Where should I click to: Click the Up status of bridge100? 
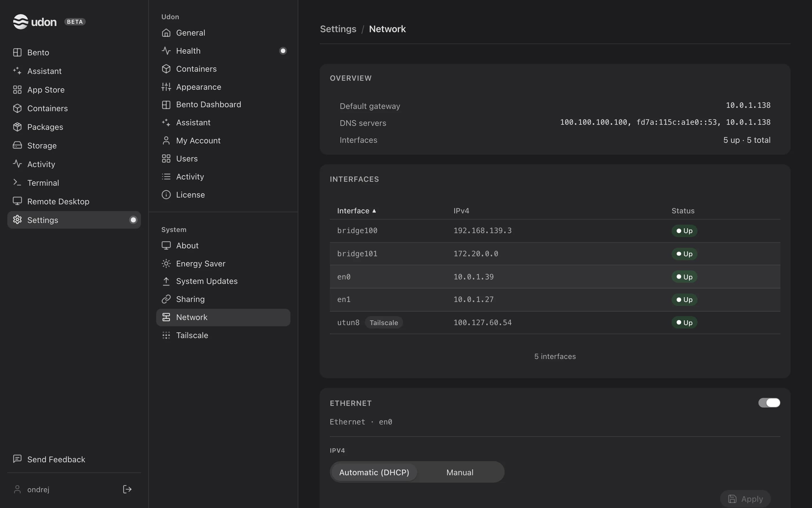coord(684,231)
